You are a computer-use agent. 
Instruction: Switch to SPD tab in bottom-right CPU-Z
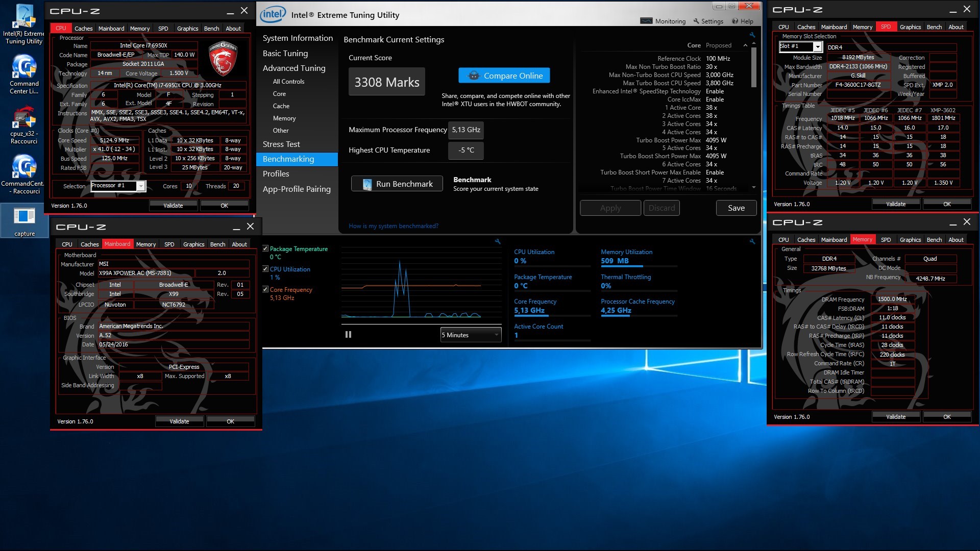pyautogui.click(x=886, y=240)
